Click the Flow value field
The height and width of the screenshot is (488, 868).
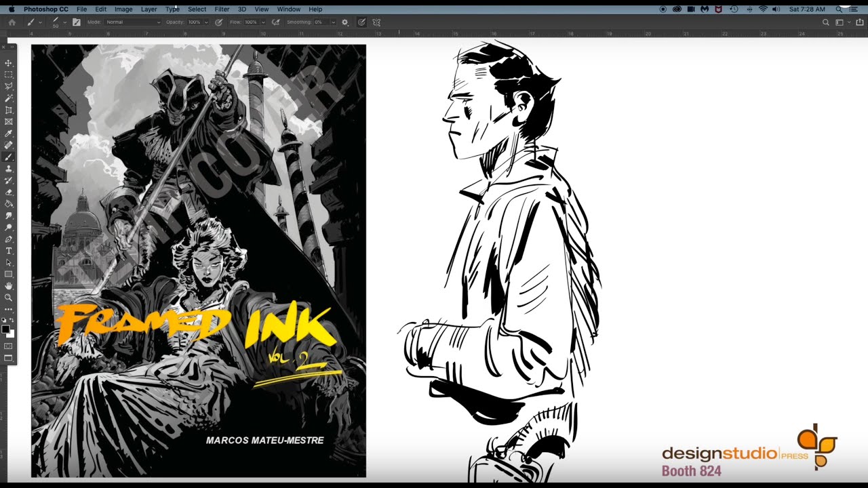(x=251, y=22)
